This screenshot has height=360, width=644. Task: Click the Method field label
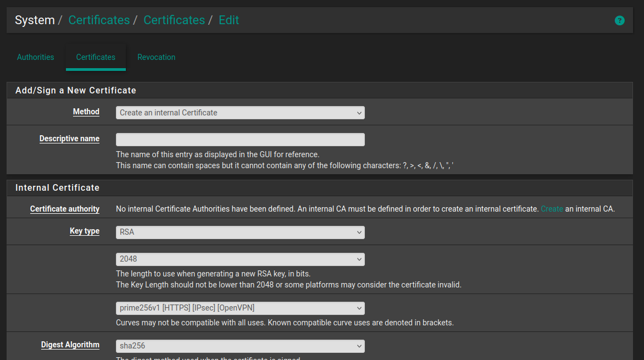click(x=86, y=112)
